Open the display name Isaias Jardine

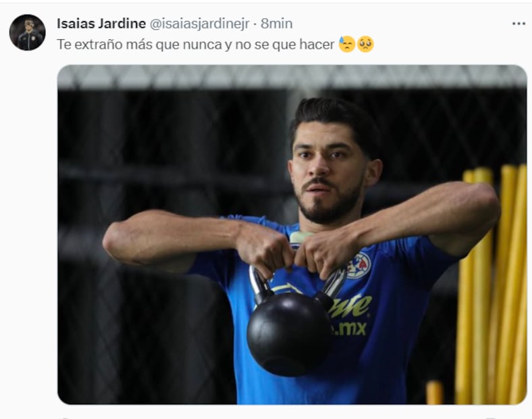point(101,24)
